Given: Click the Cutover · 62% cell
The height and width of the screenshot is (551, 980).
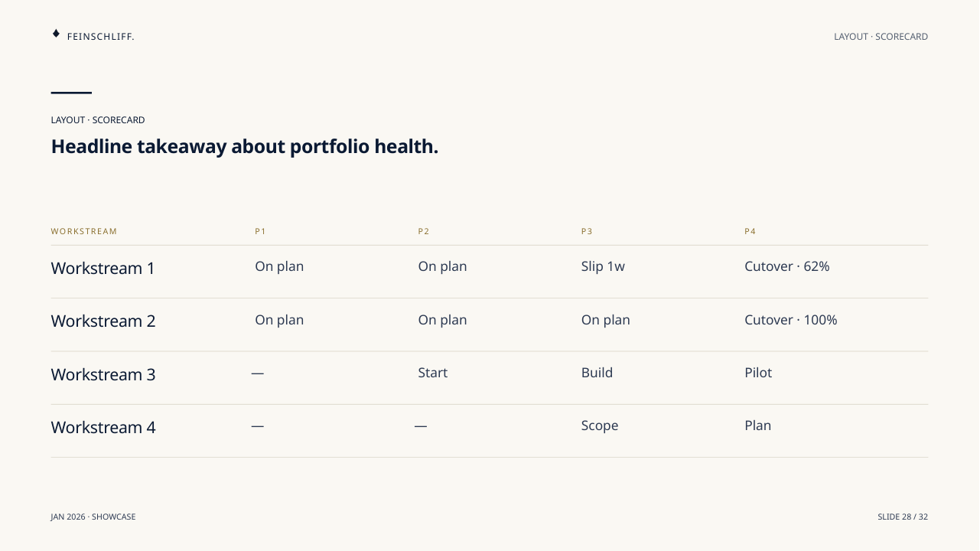Looking at the screenshot, I should [787, 266].
